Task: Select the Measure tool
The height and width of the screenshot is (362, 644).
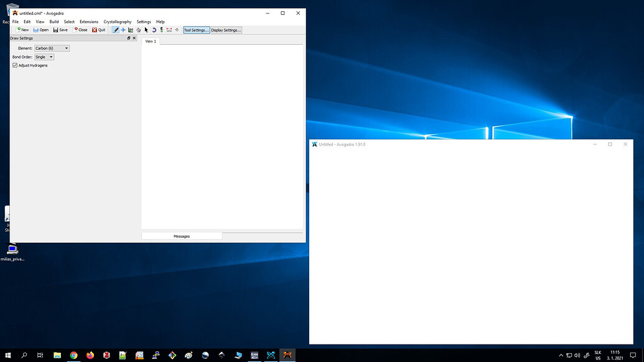Action: coord(169,30)
